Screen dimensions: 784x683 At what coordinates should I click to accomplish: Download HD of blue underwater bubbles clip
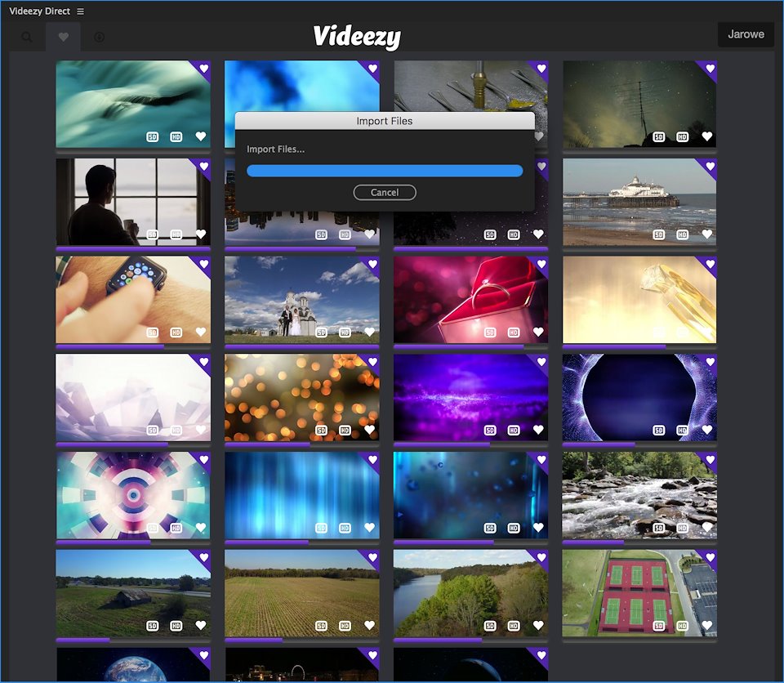pyautogui.click(x=514, y=528)
